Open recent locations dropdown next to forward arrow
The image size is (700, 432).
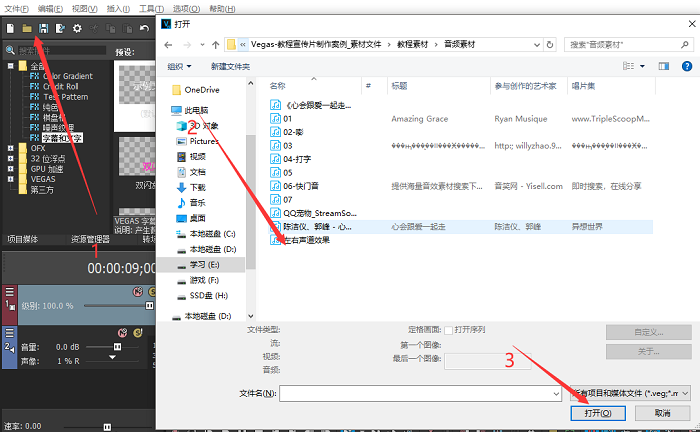tap(202, 45)
